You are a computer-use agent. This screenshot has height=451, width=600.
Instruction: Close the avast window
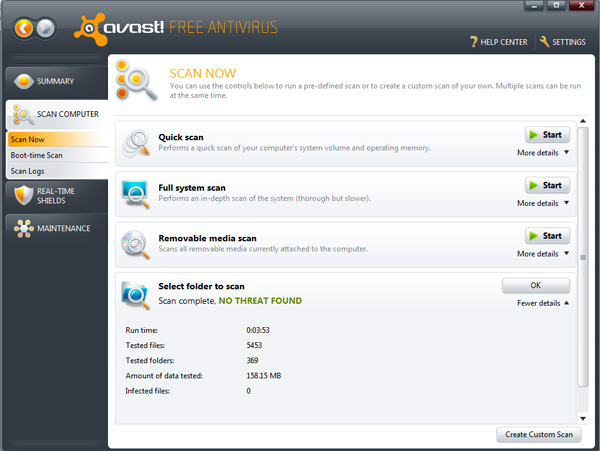[581, 5]
